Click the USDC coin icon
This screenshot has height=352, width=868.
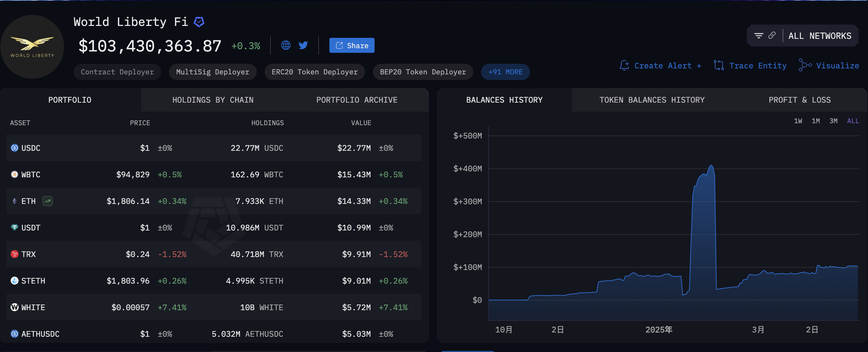15,148
